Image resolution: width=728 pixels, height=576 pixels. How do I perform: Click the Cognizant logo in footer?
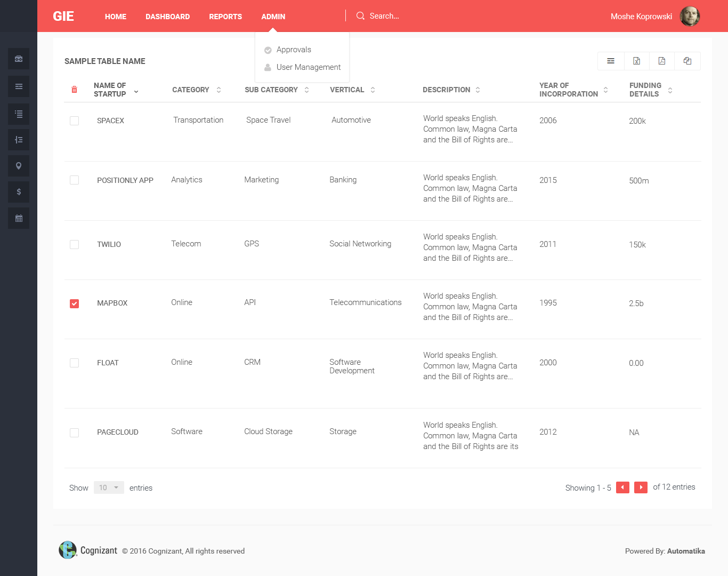pyautogui.click(x=88, y=550)
